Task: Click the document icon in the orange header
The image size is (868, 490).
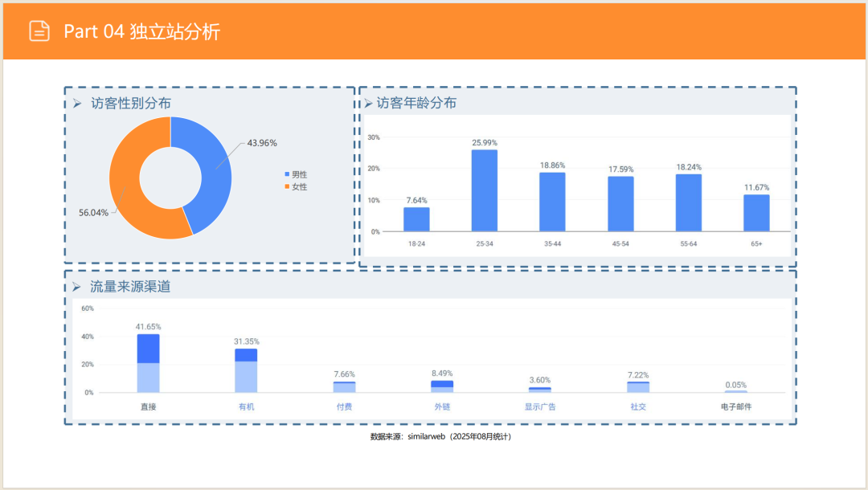Action: (39, 31)
